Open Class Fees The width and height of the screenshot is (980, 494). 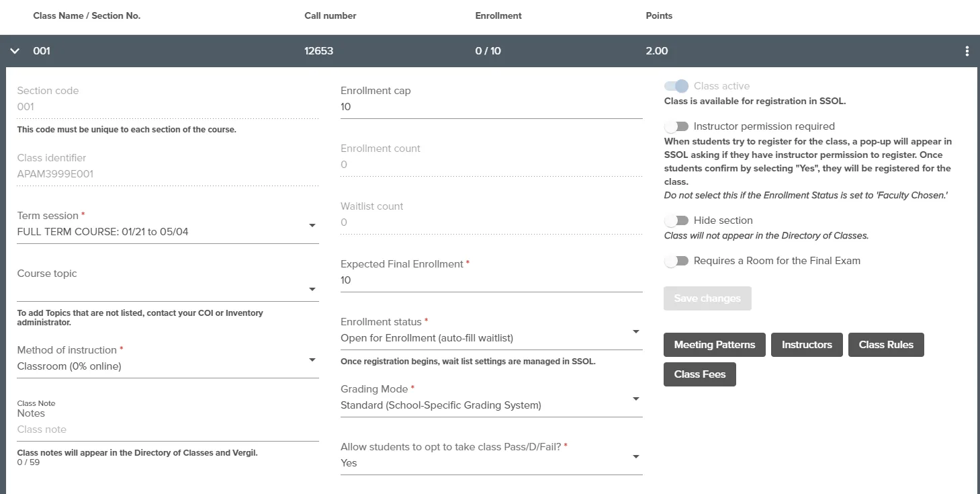(x=700, y=374)
